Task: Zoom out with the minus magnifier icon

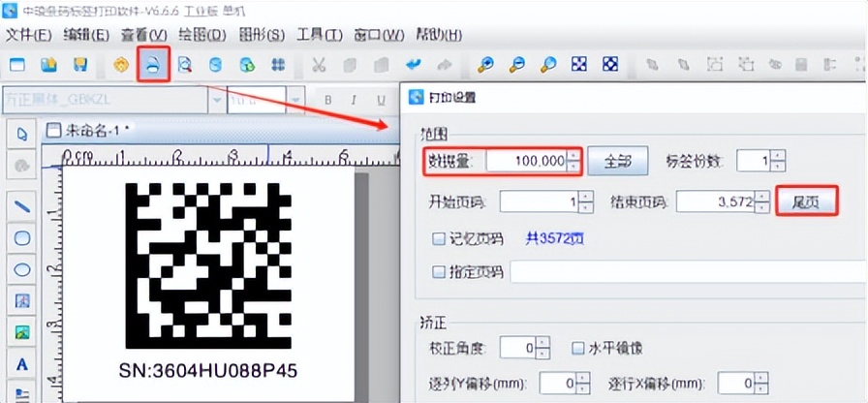Action: (516, 65)
